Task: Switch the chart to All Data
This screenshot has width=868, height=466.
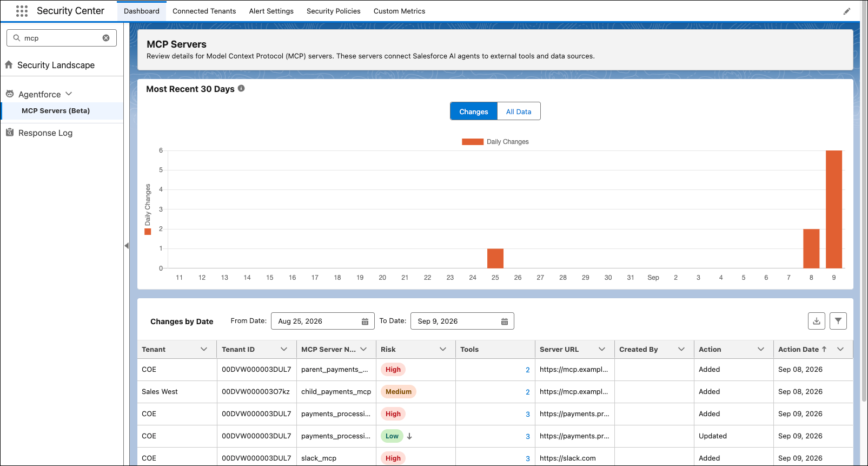Action: pos(519,111)
